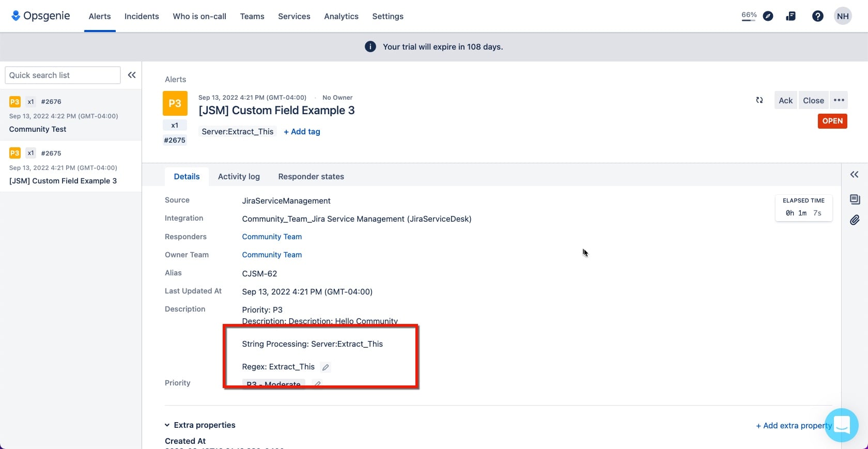The height and width of the screenshot is (449, 868).
Task: Open the notes panel icon
Action: coord(855,199)
